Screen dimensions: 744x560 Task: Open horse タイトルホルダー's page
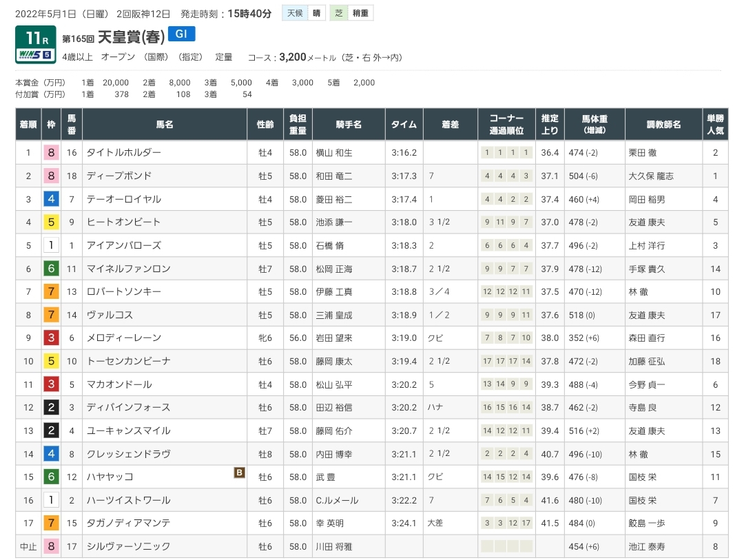click(x=124, y=153)
